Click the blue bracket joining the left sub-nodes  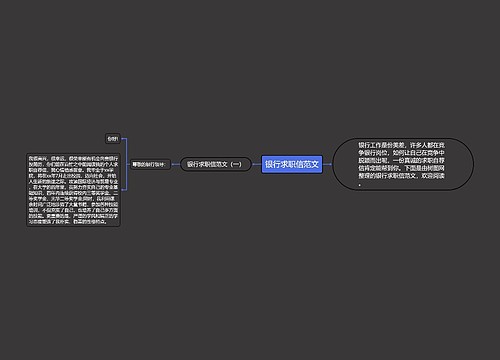pyautogui.click(x=126, y=164)
